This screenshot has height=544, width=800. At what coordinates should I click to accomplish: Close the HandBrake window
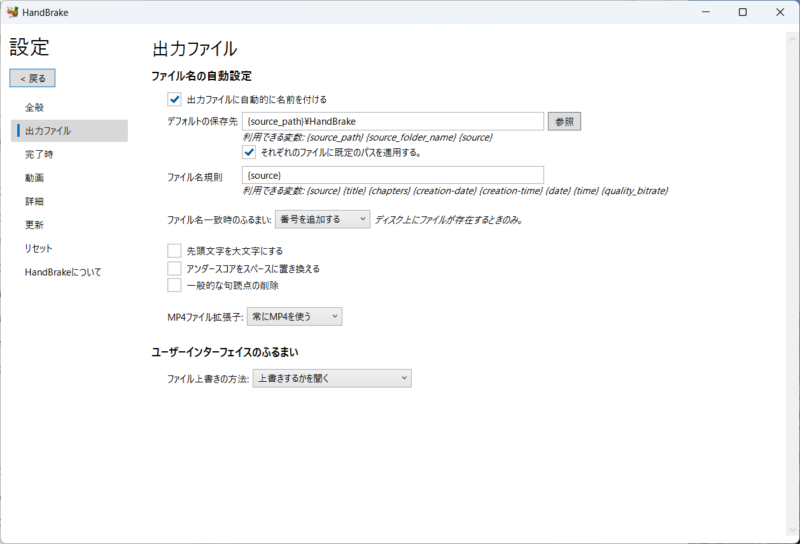coord(780,12)
